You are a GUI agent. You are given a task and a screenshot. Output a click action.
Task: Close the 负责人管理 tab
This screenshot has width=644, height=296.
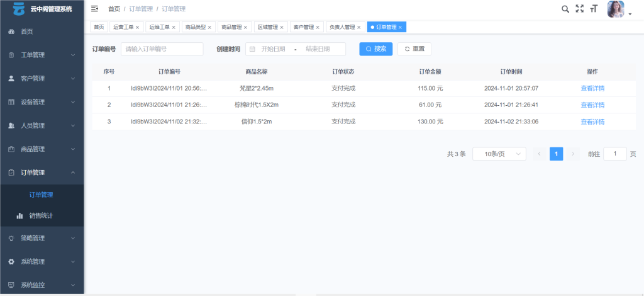359,28
